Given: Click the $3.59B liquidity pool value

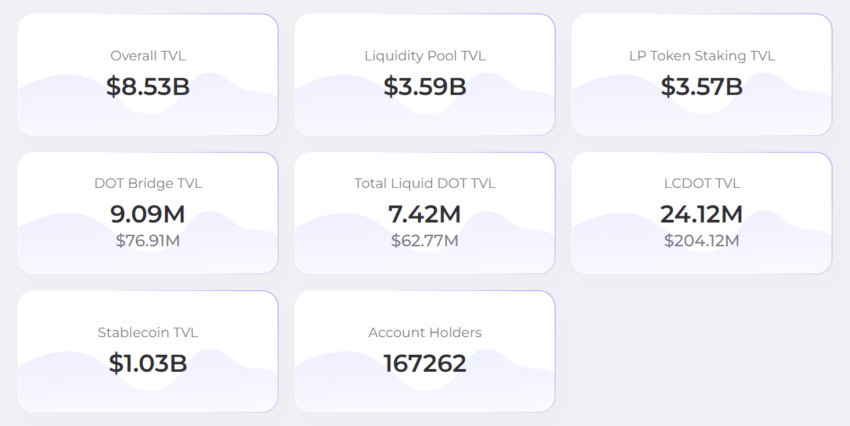Looking at the screenshot, I should click(x=425, y=87).
